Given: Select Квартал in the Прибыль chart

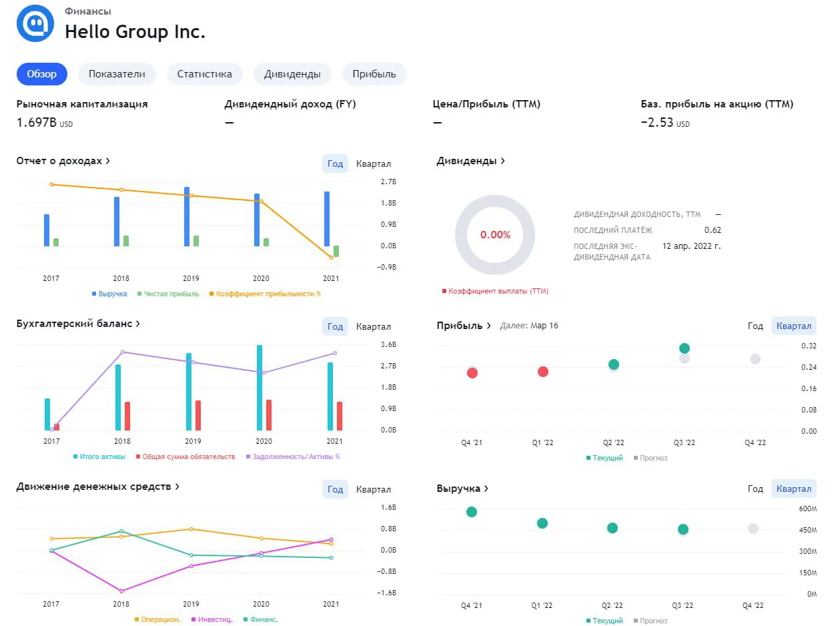Looking at the screenshot, I should pyautogui.click(x=794, y=326).
